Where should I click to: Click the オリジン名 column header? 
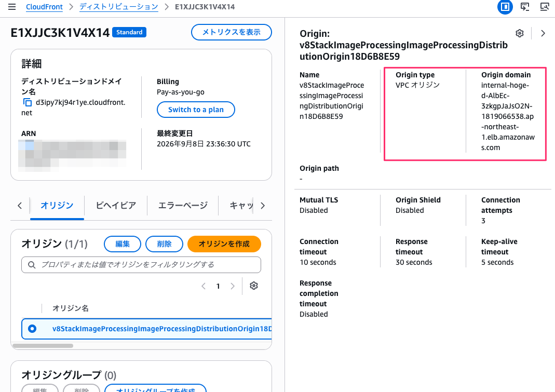[x=71, y=308]
